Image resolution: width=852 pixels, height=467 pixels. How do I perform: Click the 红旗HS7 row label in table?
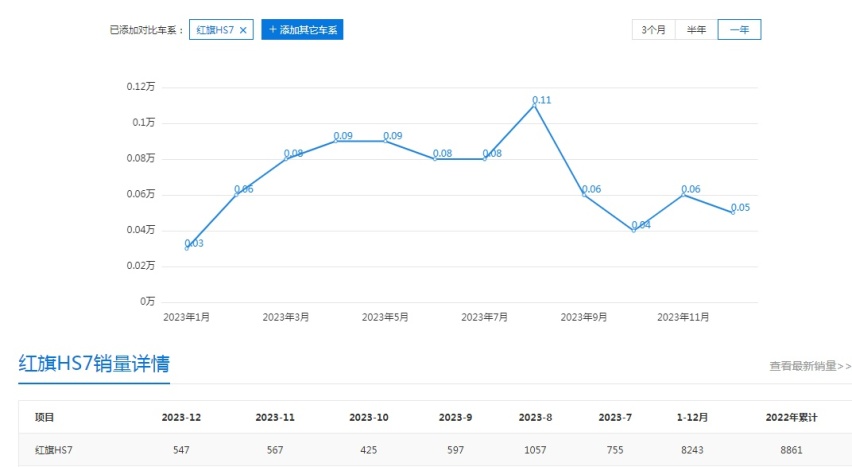53,450
